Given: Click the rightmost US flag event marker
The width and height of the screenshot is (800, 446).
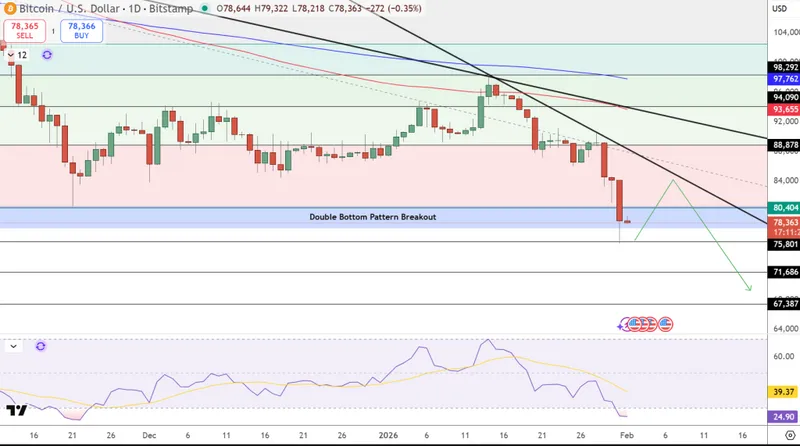Looking at the screenshot, I should tap(666, 324).
